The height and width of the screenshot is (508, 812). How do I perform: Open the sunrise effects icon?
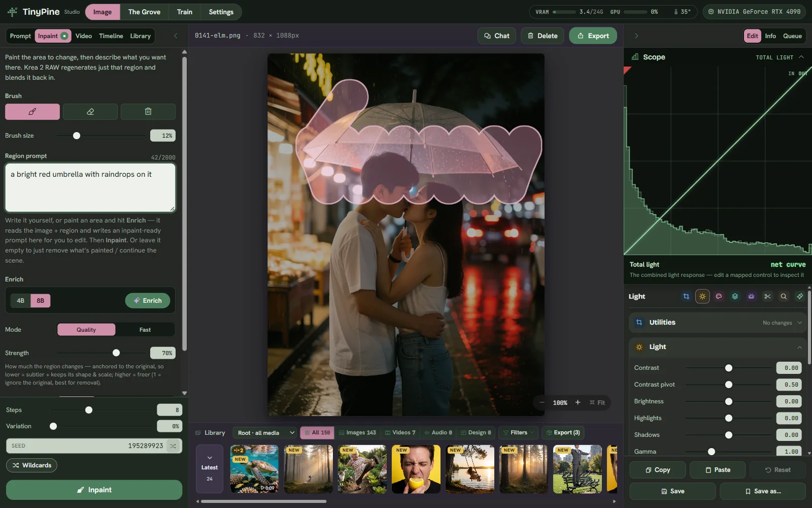tap(751, 297)
